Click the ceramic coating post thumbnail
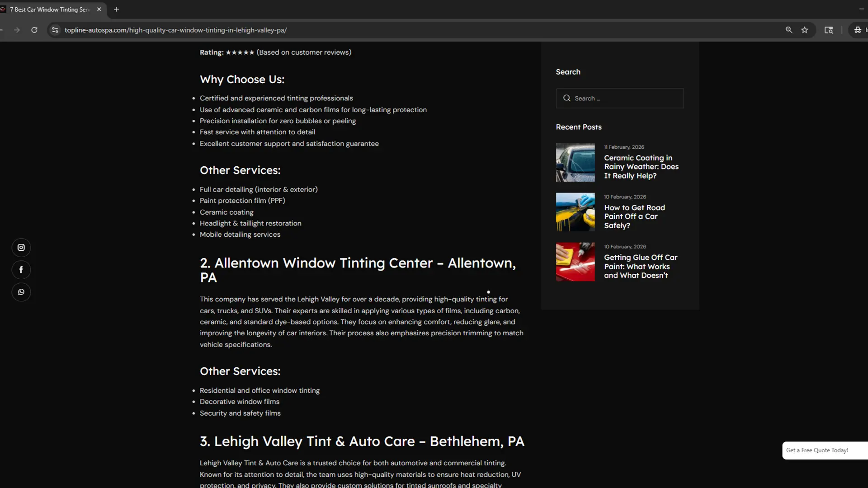The height and width of the screenshot is (488, 868). pos(575,162)
